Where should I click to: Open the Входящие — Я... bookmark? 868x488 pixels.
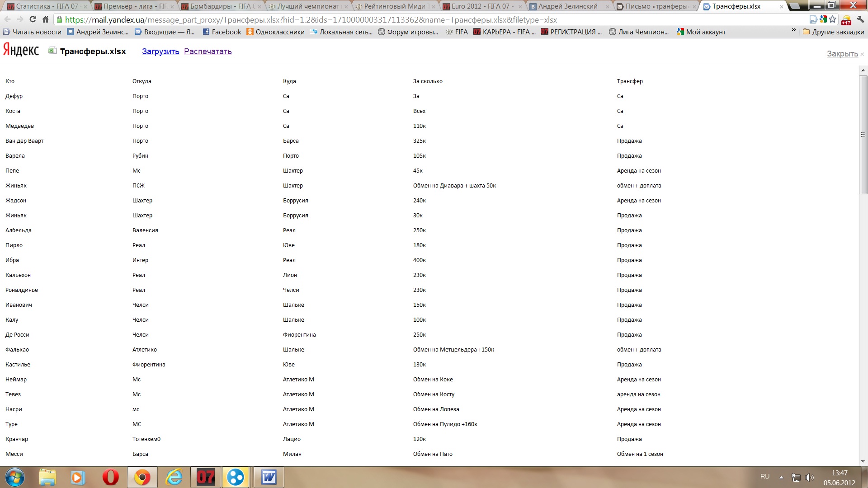[165, 32]
